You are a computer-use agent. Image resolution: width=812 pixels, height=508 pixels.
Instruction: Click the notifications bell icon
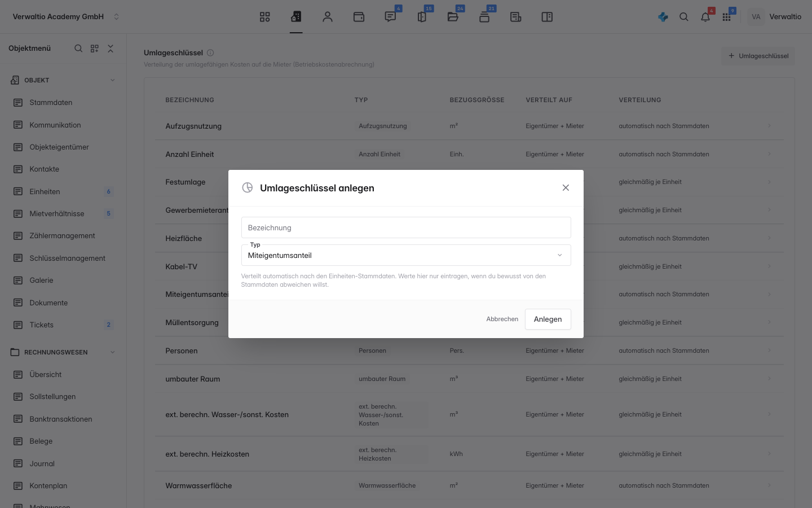(705, 17)
